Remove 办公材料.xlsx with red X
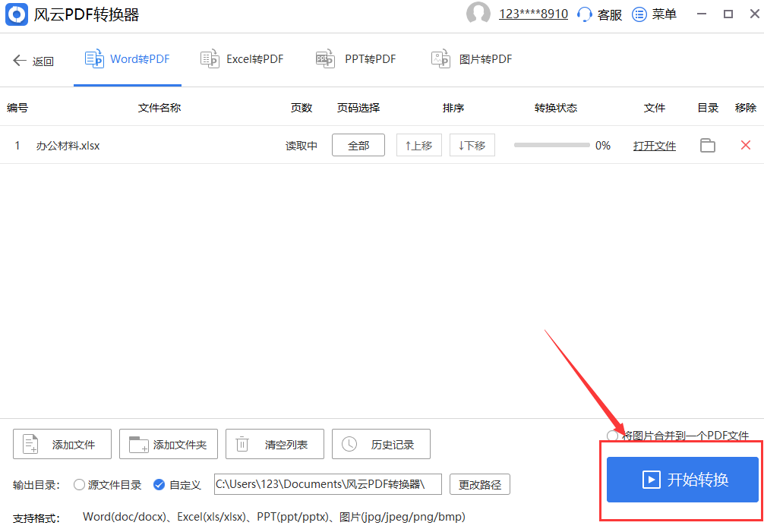The height and width of the screenshot is (532, 764). [x=746, y=145]
